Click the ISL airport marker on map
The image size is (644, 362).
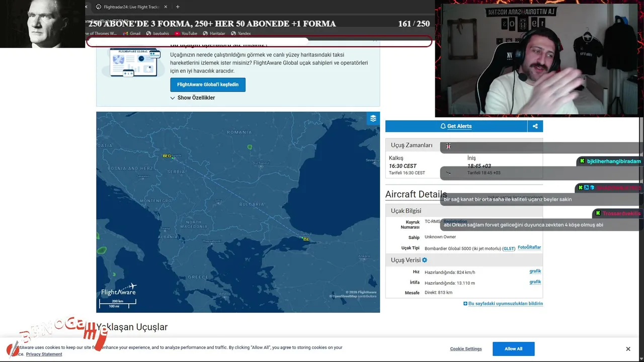click(x=306, y=239)
